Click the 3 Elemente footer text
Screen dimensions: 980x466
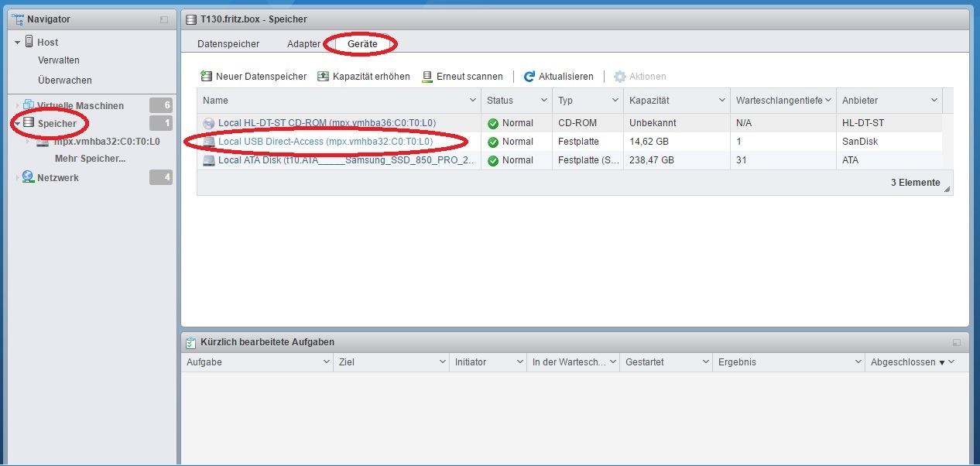tap(916, 183)
